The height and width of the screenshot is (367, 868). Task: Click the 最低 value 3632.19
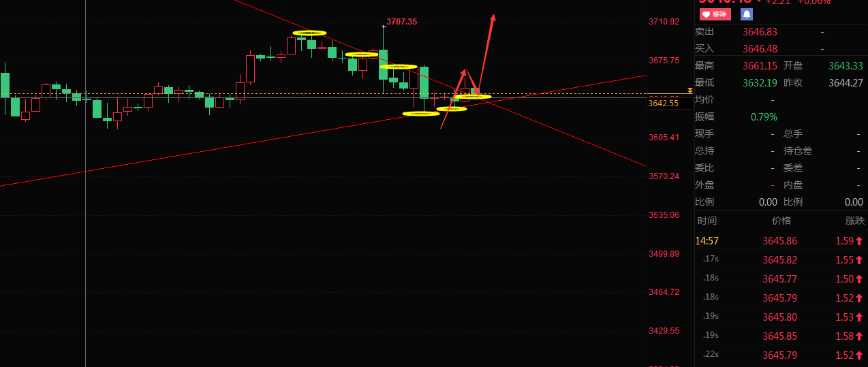click(x=760, y=83)
